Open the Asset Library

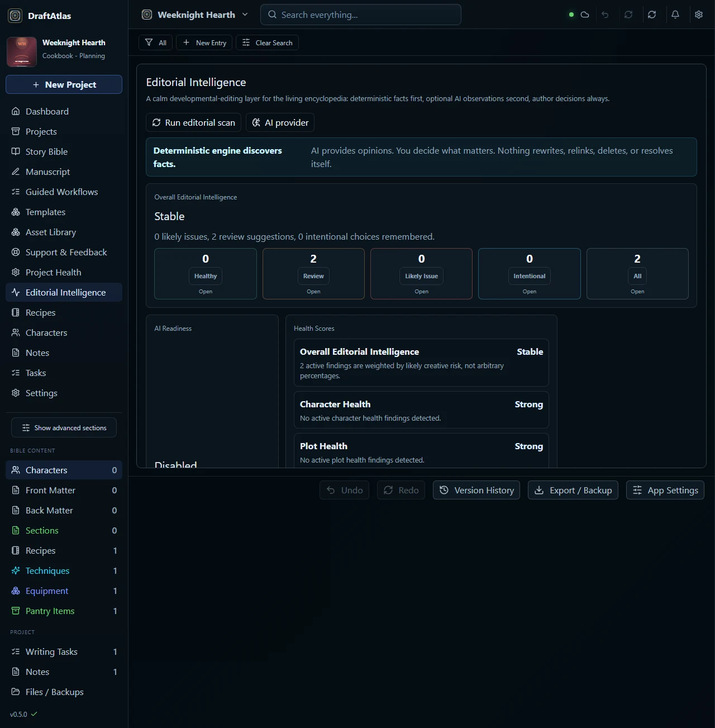tap(64, 232)
